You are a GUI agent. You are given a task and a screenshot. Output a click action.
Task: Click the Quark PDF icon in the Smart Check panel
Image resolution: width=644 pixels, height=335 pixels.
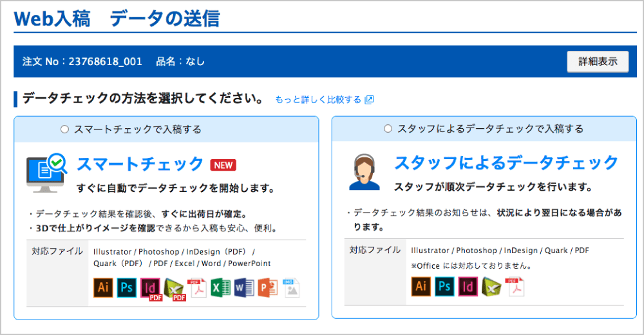tap(175, 289)
